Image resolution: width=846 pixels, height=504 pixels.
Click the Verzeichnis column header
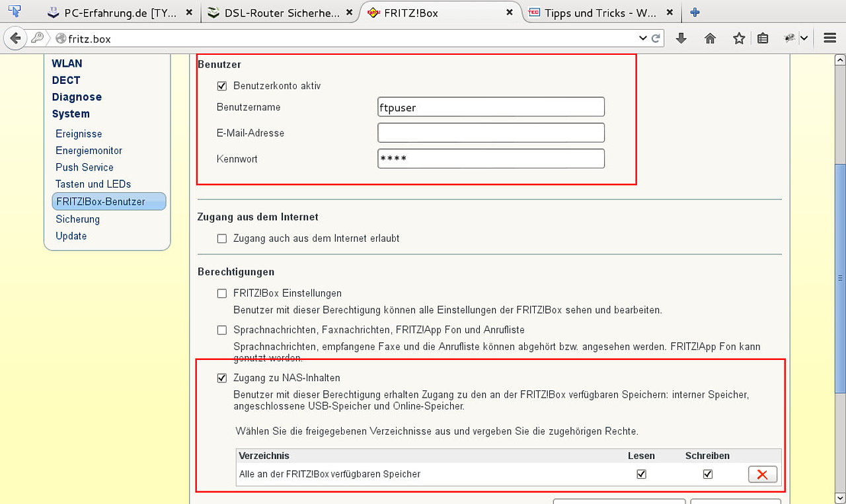(x=264, y=456)
